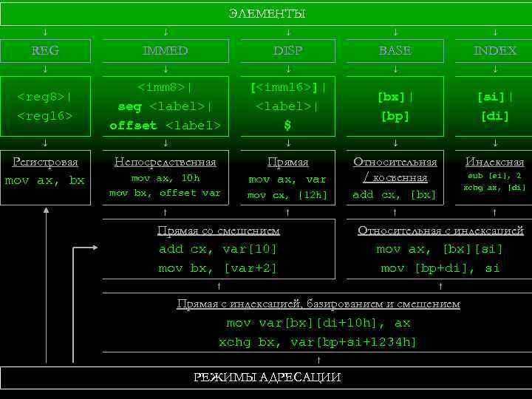The width and height of the screenshot is (532, 399).
Task: Click the add cx, var[10] example
Action: tap(218, 250)
